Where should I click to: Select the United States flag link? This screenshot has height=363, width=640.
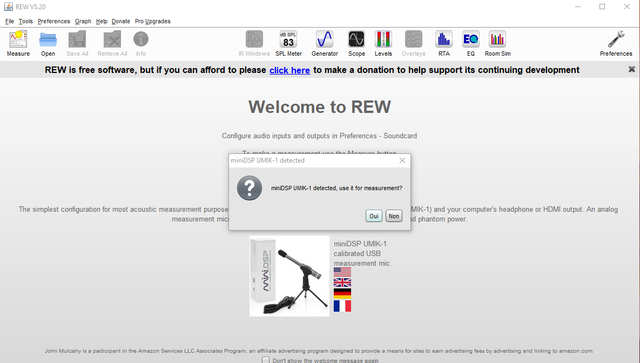point(342,272)
